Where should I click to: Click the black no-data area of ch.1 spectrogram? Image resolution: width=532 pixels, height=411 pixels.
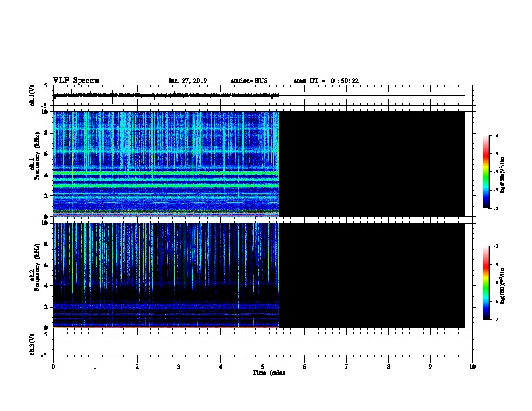coord(372,164)
